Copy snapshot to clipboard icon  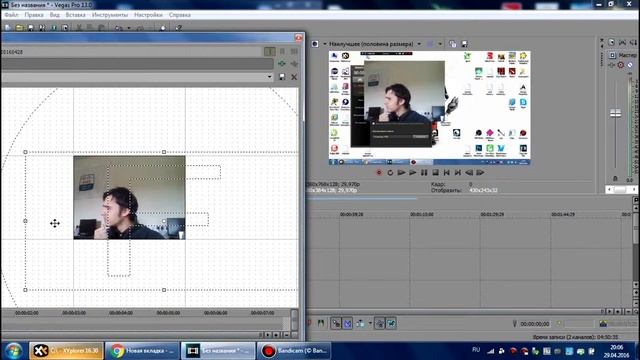(x=453, y=44)
